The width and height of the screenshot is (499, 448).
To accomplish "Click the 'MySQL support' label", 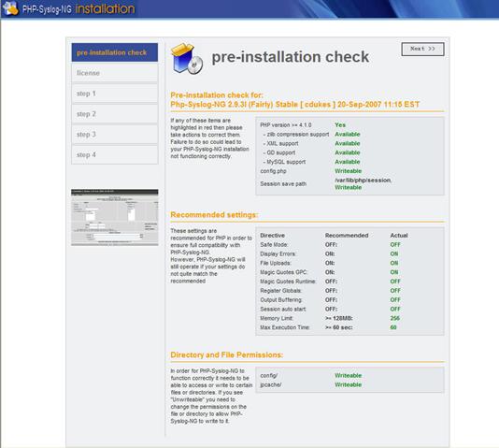I will [x=286, y=162].
